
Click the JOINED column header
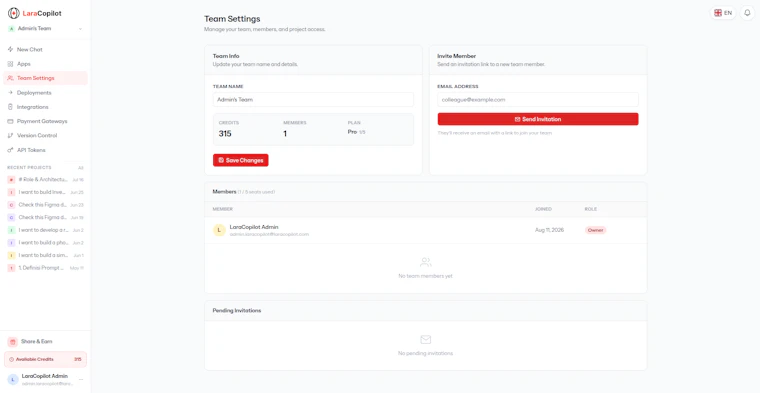543,209
